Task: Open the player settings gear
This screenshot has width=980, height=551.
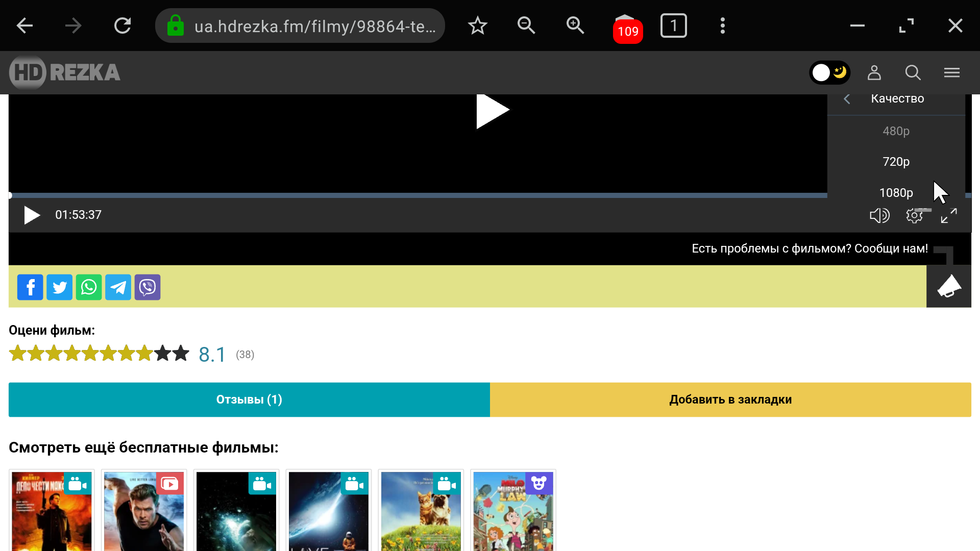Action: [x=914, y=215]
